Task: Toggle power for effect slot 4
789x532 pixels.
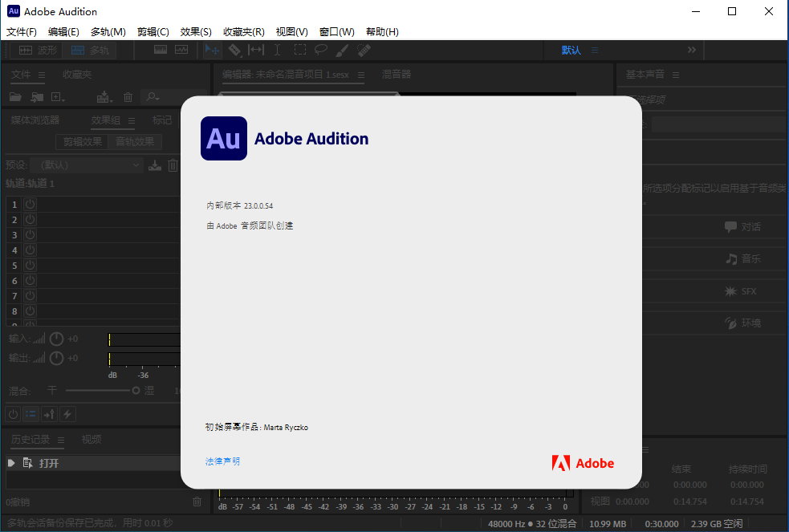Action: pos(31,250)
